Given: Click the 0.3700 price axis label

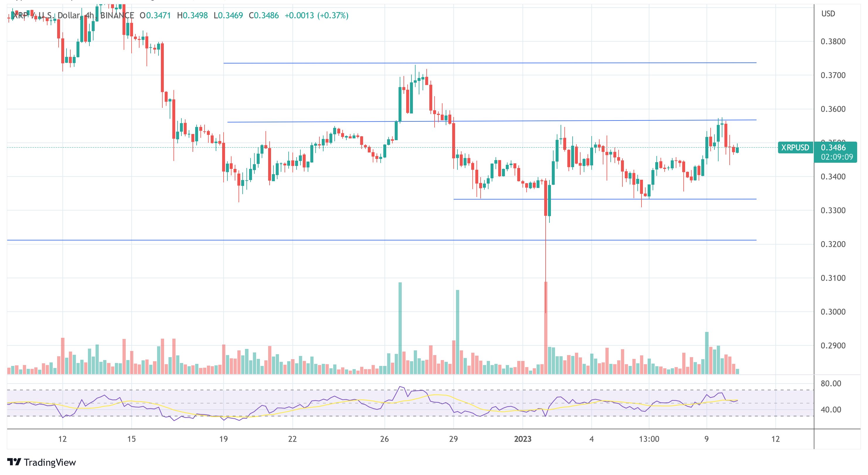Looking at the screenshot, I should point(833,76).
